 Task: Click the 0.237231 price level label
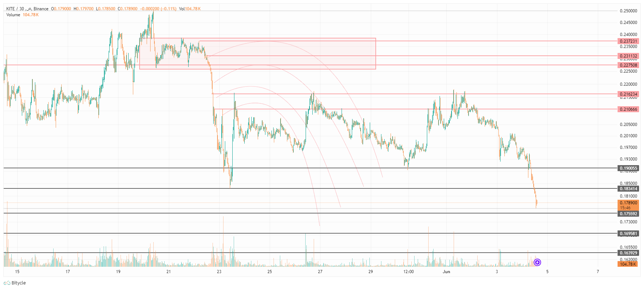coord(628,41)
